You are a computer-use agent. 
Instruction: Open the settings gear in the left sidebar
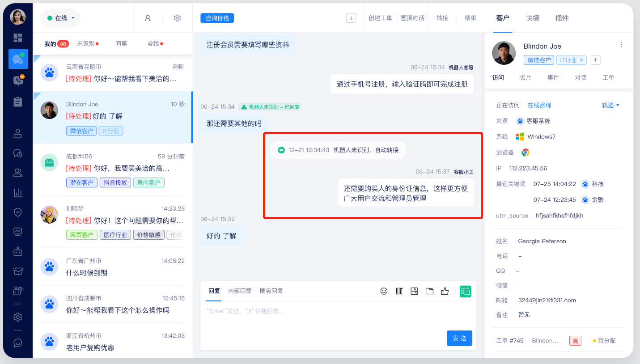click(x=18, y=317)
